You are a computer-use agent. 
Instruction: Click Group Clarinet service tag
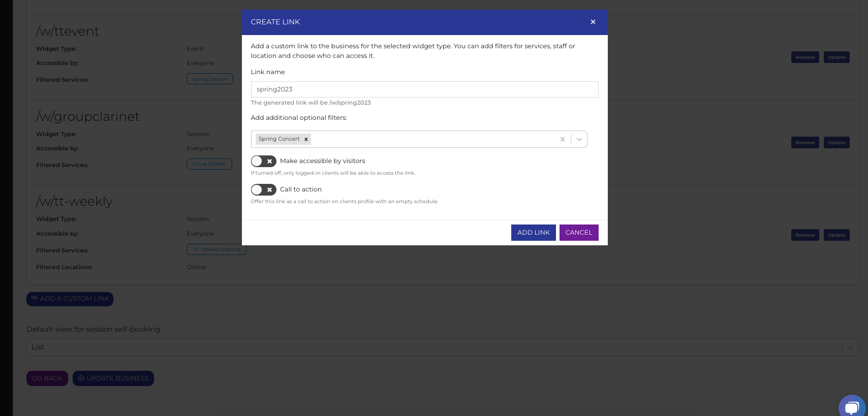(209, 164)
